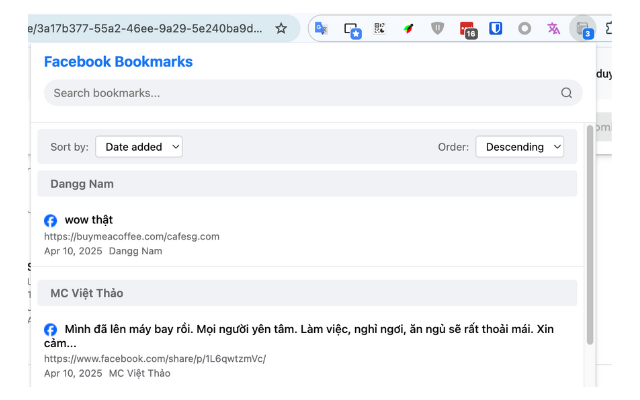640x400 pixels.
Task: Open the buymeacoffee.com/cafesg.com URL
Action: pos(132,236)
